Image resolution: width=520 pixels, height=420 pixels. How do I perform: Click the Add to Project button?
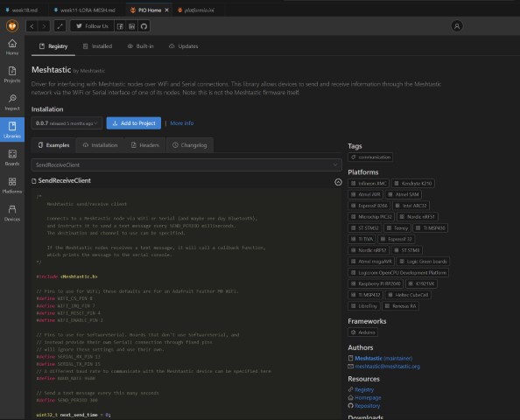(134, 123)
